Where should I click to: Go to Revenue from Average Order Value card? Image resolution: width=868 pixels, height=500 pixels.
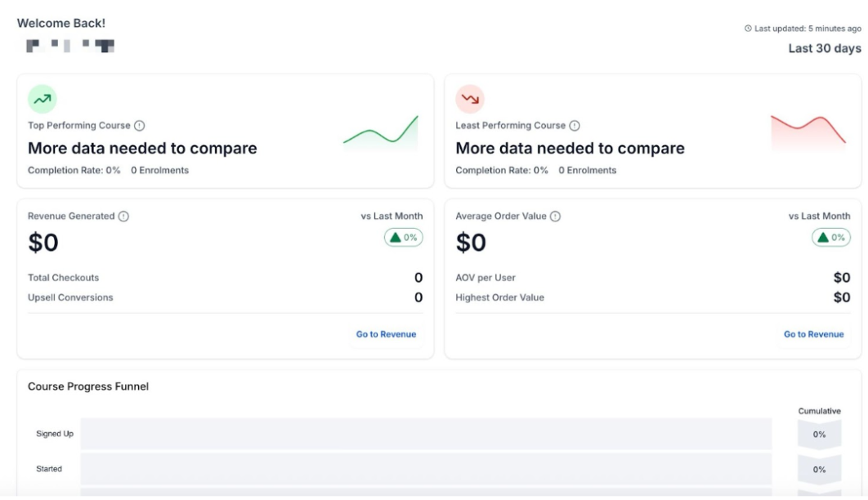(813, 334)
